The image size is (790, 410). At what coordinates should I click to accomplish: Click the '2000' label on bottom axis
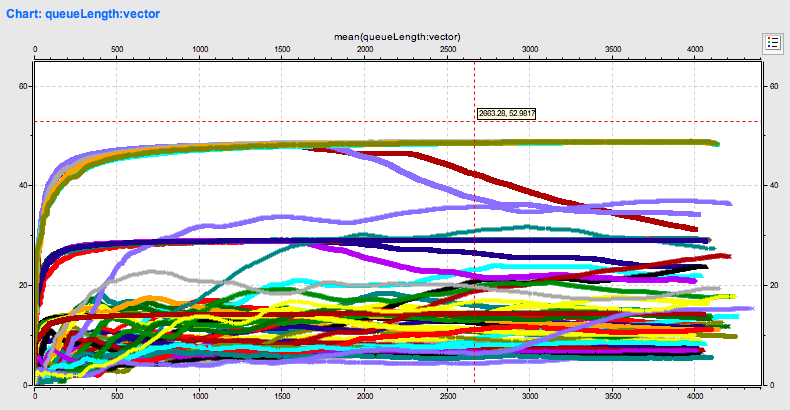pyautogui.click(x=365, y=396)
